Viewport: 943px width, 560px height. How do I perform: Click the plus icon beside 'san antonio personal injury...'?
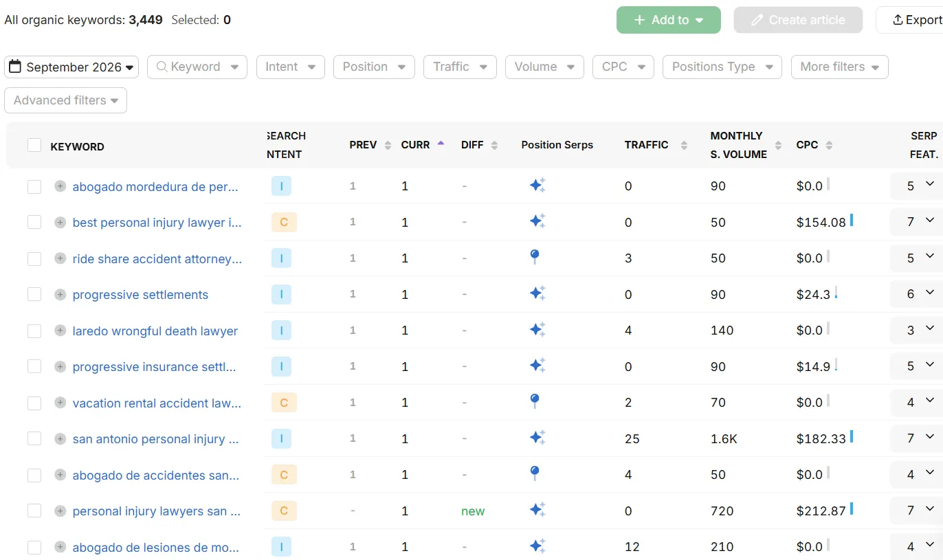60,438
